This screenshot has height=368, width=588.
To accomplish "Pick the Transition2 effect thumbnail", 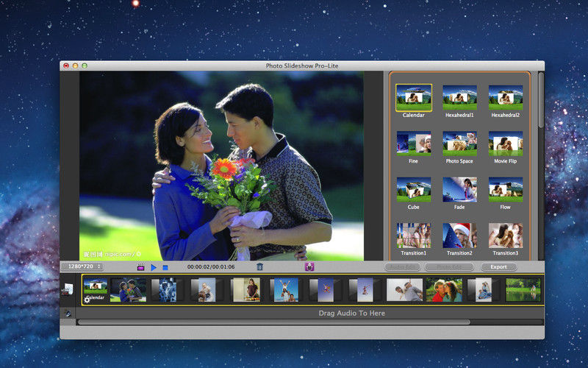I will 460,236.
